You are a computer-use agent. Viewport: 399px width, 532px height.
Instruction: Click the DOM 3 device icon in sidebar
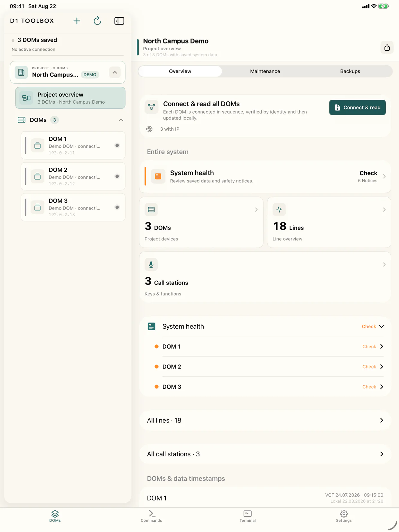37,207
